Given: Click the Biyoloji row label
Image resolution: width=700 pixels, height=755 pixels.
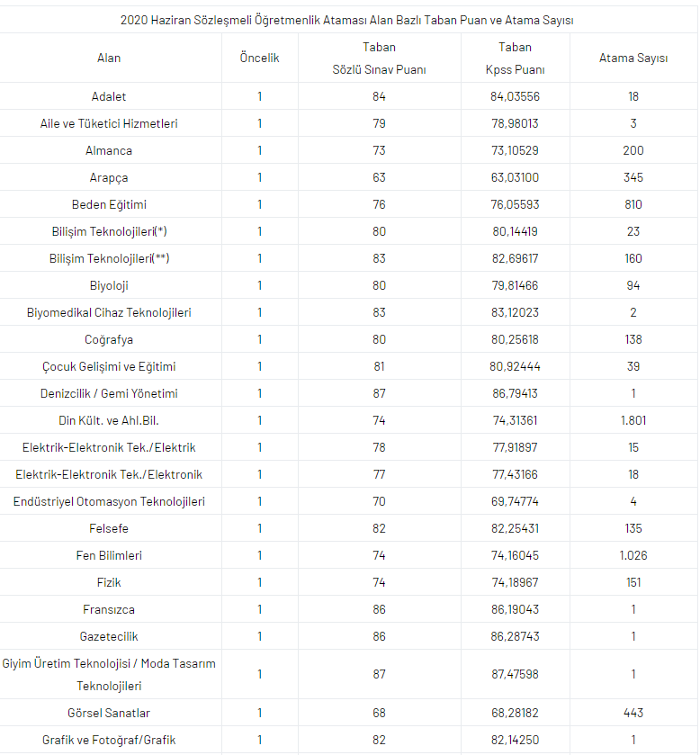Looking at the screenshot, I should tap(109, 285).
